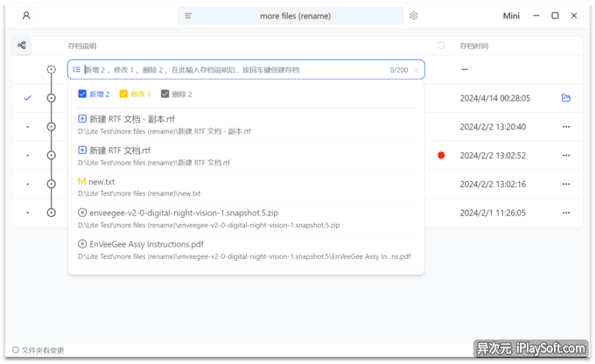The height and width of the screenshot is (364, 595).
Task: Open folder icon for the 2024/4/14 snapshot
Action: coord(566,98)
